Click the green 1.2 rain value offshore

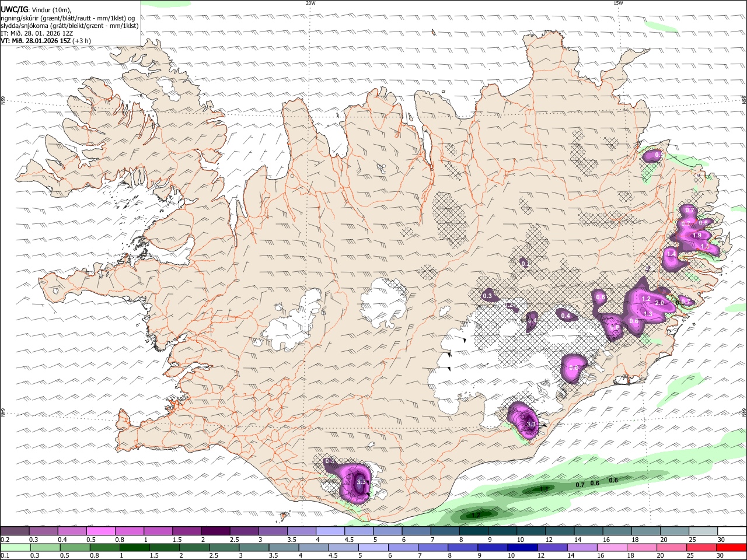[x=476, y=515]
